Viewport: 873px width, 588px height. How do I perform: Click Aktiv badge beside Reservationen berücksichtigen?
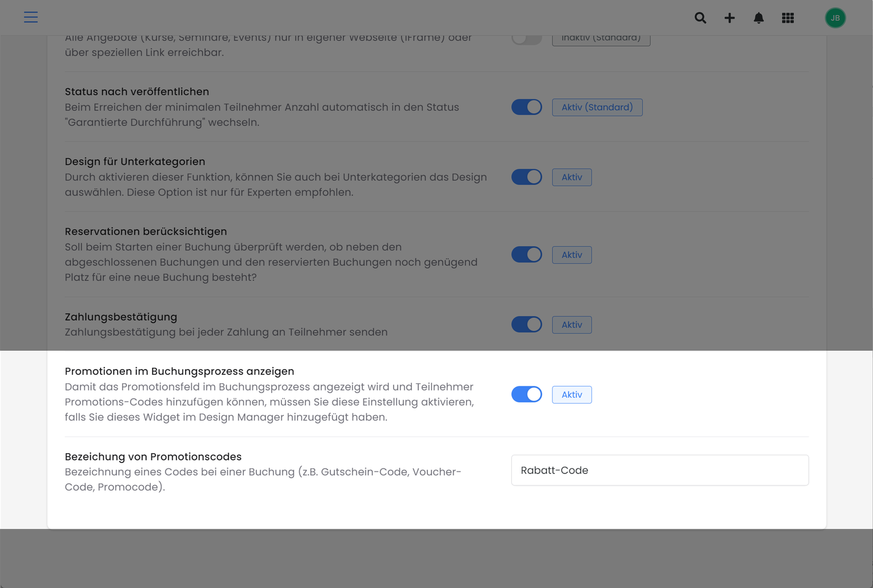pos(572,254)
